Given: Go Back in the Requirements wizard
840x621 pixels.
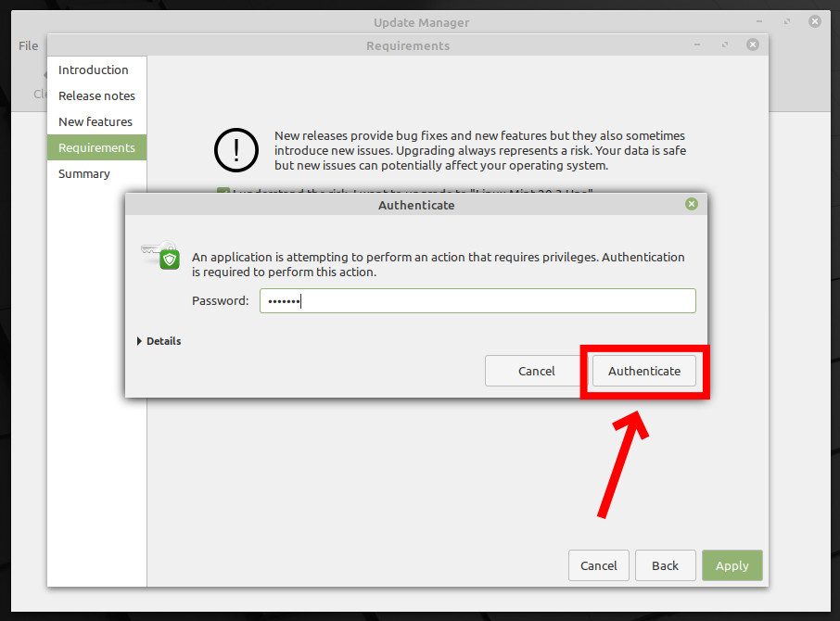Looking at the screenshot, I should click(x=666, y=565).
